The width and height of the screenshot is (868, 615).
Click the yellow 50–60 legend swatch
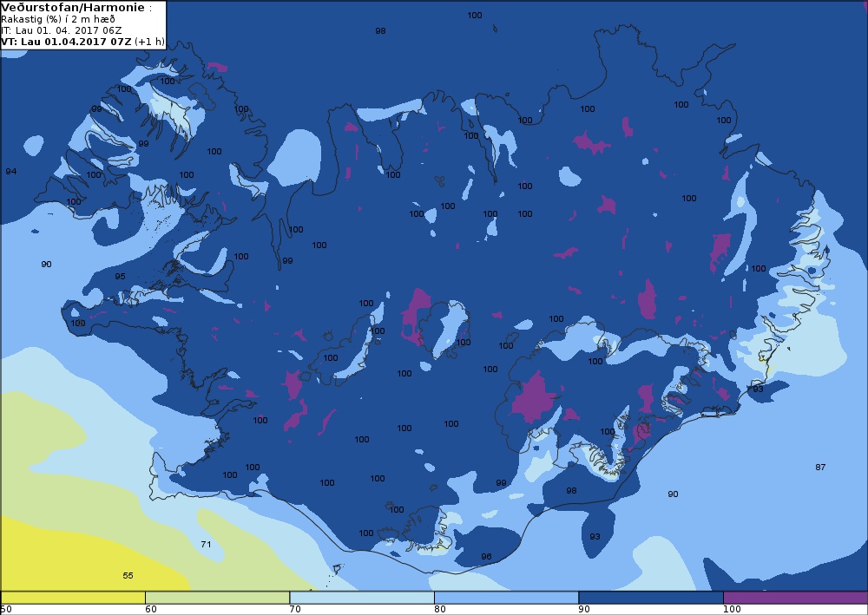pyautogui.click(x=73, y=598)
